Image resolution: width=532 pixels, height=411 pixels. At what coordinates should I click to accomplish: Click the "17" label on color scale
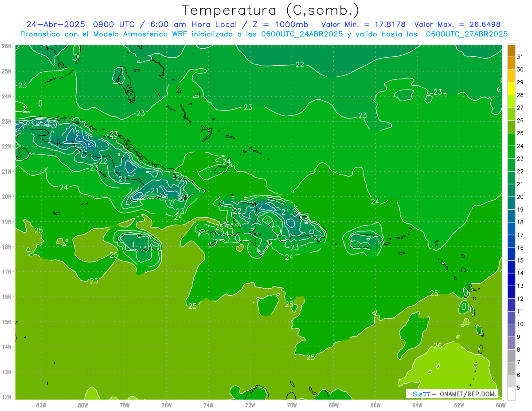point(520,235)
